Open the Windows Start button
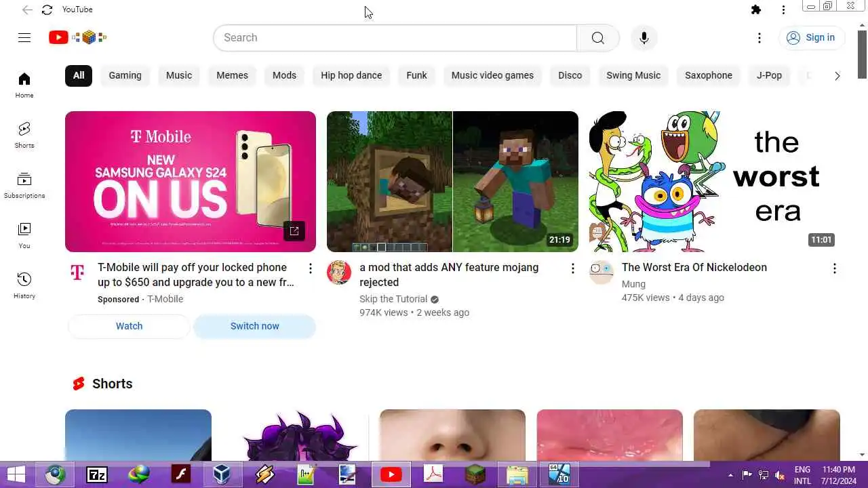The height and width of the screenshot is (488, 868). point(16,474)
